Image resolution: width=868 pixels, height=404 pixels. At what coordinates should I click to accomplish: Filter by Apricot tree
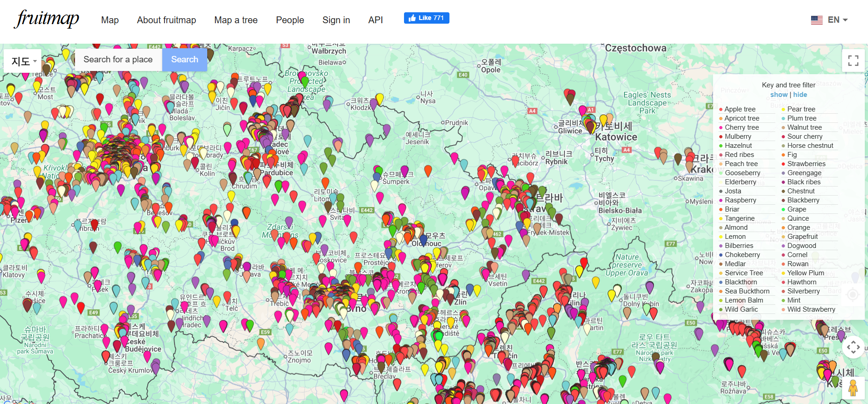(x=742, y=118)
